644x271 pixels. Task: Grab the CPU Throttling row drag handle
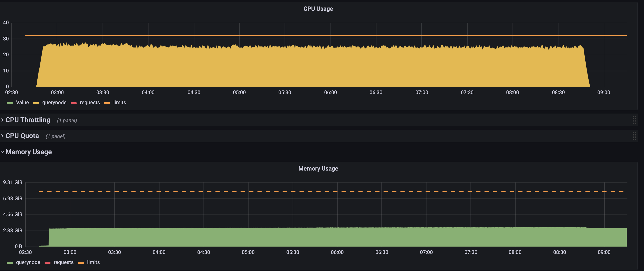coord(634,120)
